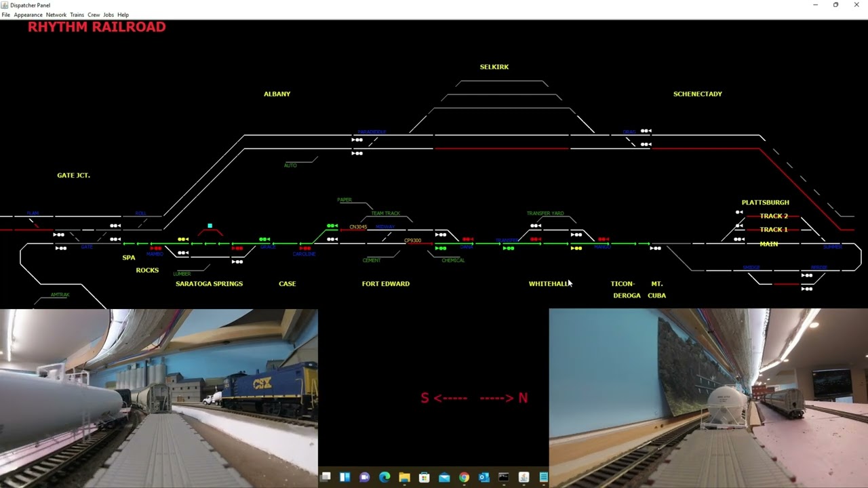Open Google Chrome from the taskbar
The image size is (868, 488).
click(464, 477)
